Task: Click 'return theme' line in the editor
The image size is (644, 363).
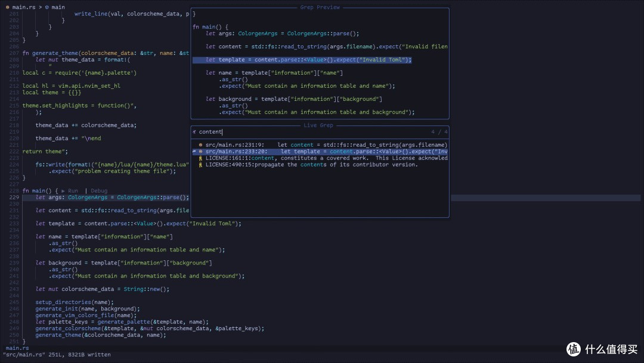Action: [x=45, y=151]
